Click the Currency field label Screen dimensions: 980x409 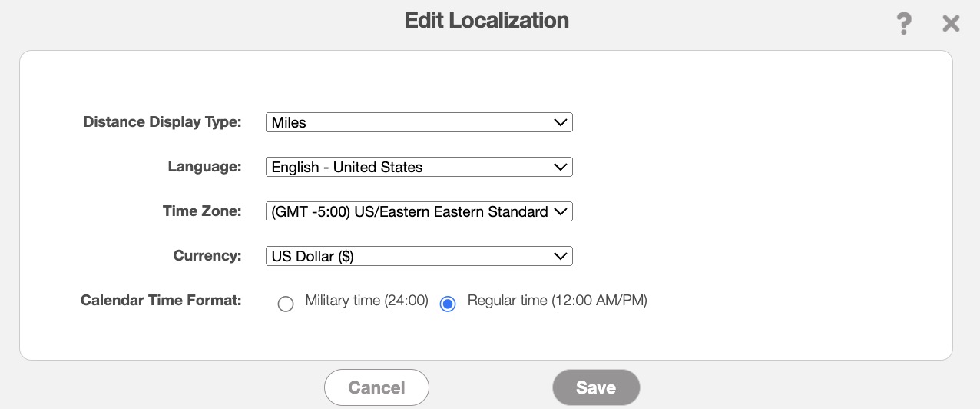pyautogui.click(x=207, y=256)
